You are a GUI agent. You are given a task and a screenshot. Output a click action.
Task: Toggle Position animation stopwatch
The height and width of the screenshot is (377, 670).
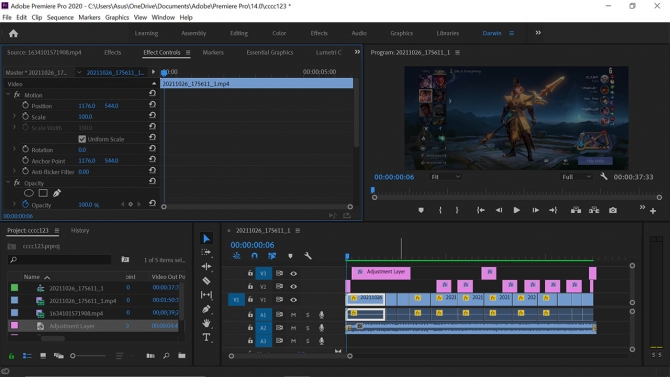pos(26,105)
